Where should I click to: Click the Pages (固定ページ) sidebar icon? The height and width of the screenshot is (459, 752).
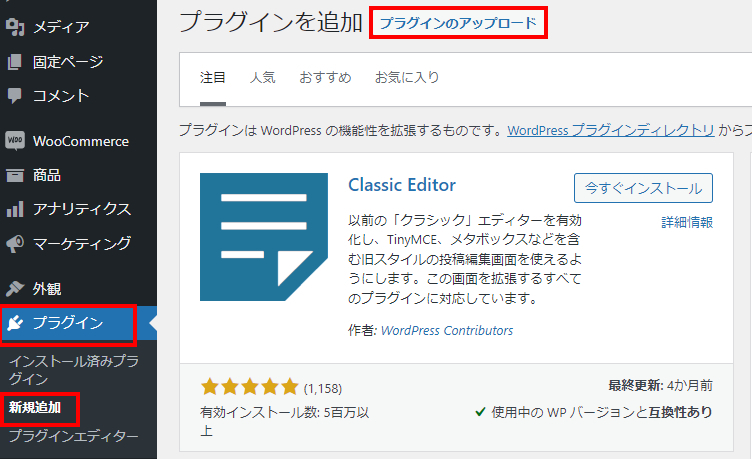point(15,61)
